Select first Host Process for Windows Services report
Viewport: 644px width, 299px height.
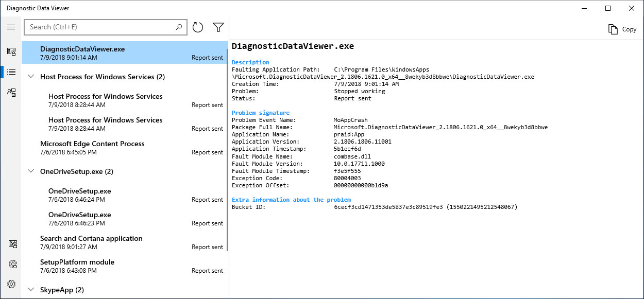[125, 100]
